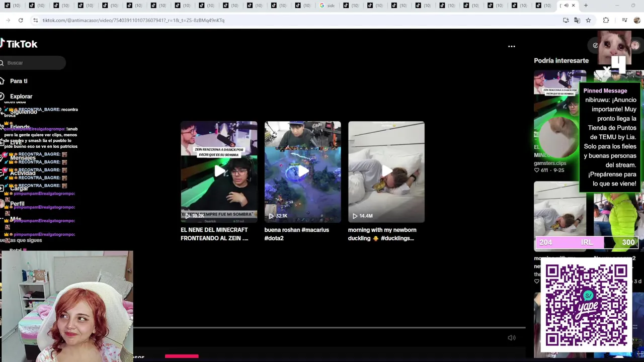Click the 'Podría interesarte' heading
This screenshot has width=644, height=362.
point(561,60)
